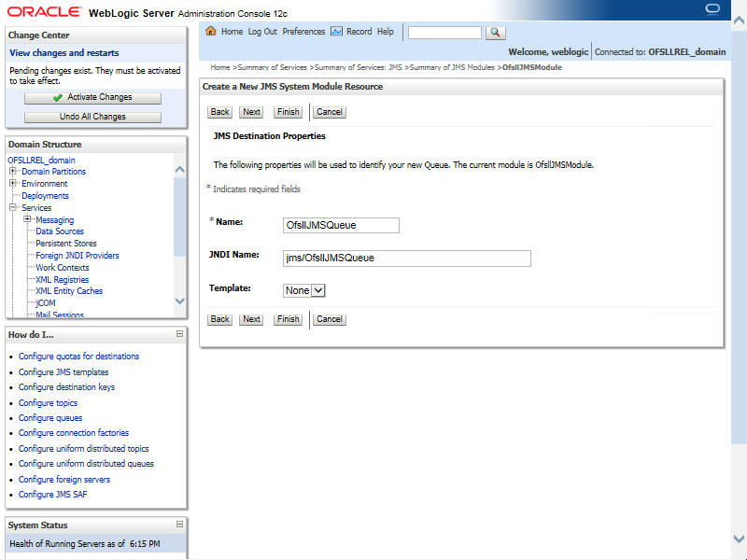Click the bottom Finish button
Image resolution: width=747 pixels, height=560 pixels.
coord(289,319)
